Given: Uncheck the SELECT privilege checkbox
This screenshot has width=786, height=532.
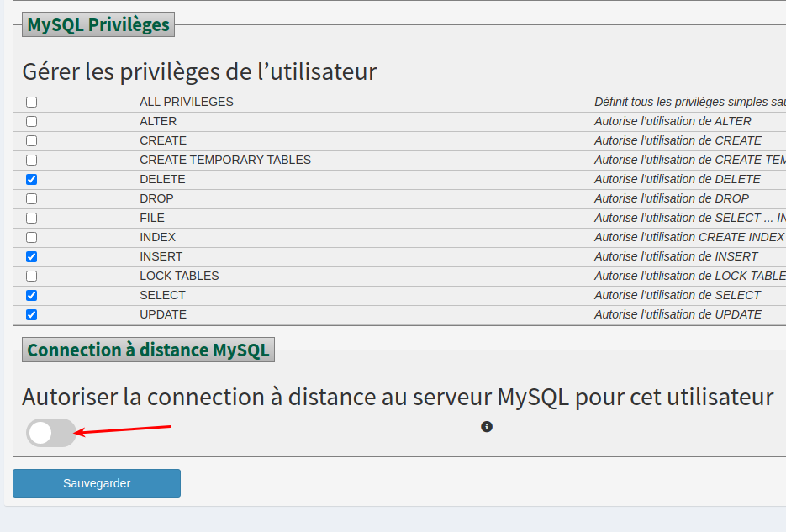Looking at the screenshot, I should pyautogui.click(x=32, y=296).
